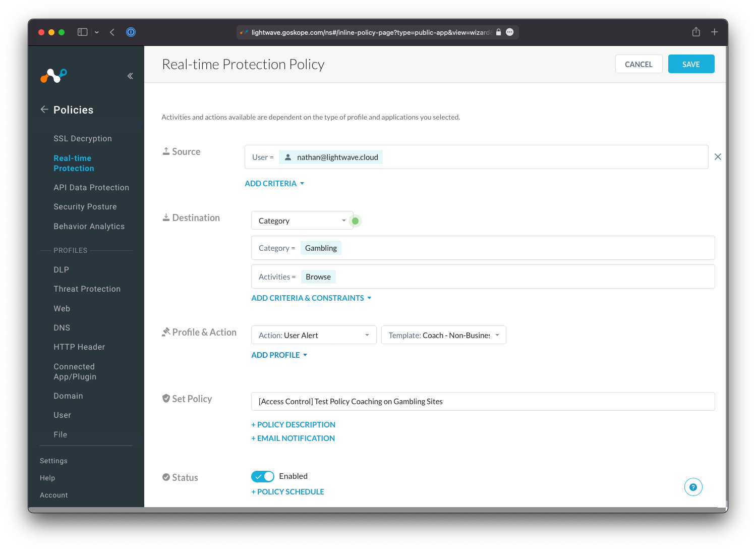
Task: Open Template Coach Non-Business dropdown
Action: tap(443, 335)
